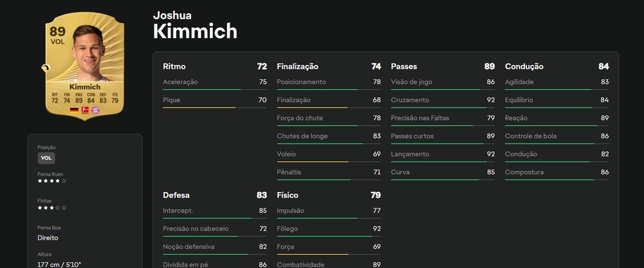The height and width of the screenshot is (268, 644).
Task: Click the German flag icon on card
Action: 74,110
